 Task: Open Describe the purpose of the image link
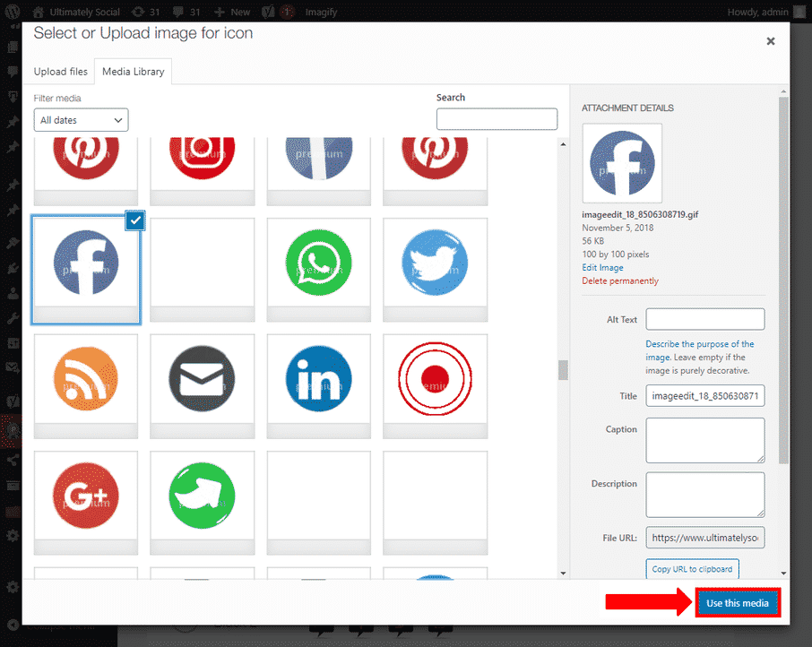coord(699,350)
